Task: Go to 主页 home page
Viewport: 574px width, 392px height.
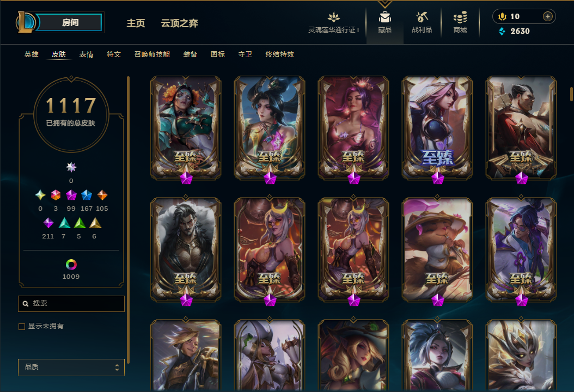Action: pyautogui.click(x=136, y=23)
